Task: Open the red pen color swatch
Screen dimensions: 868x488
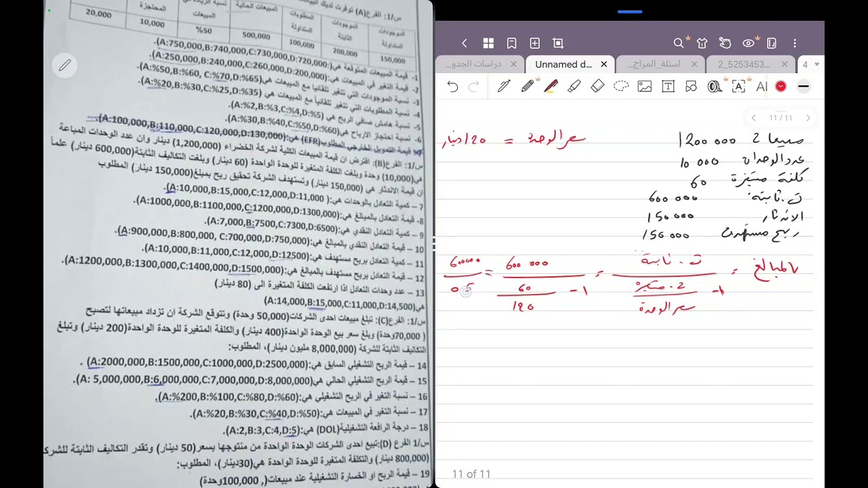Action: click(781, 87)
